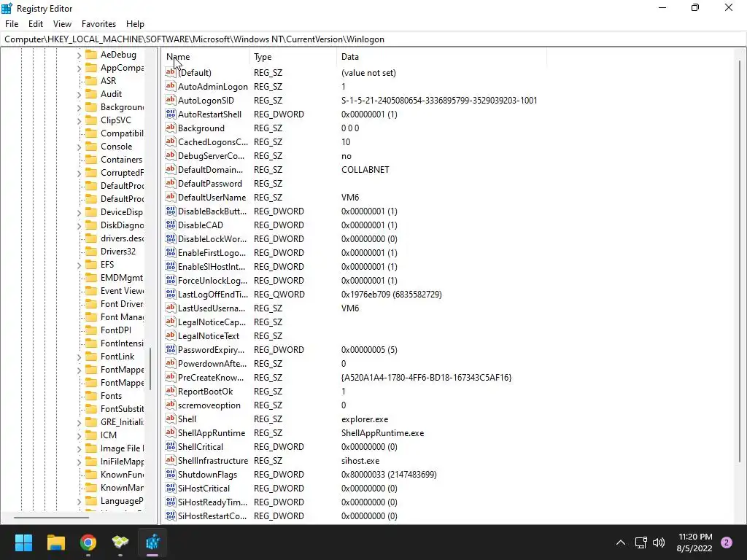Image resolution: width=747 pixels, height=560 pixels.
Task: Expand the Audit key
Action: pyautogui.click(x=79, y=94)
